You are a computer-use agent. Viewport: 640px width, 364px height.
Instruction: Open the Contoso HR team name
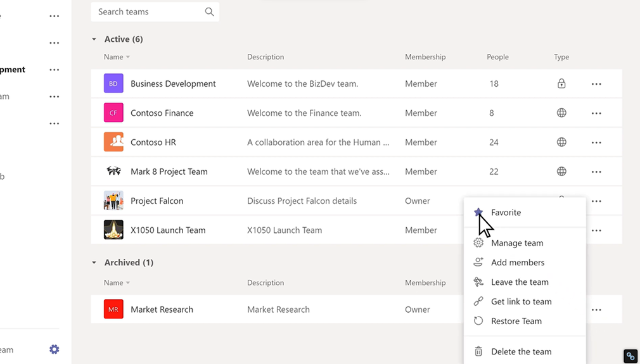click(153, 142)
